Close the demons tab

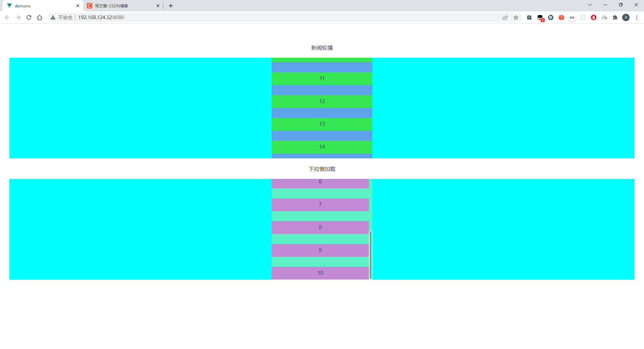coord(78,6)
